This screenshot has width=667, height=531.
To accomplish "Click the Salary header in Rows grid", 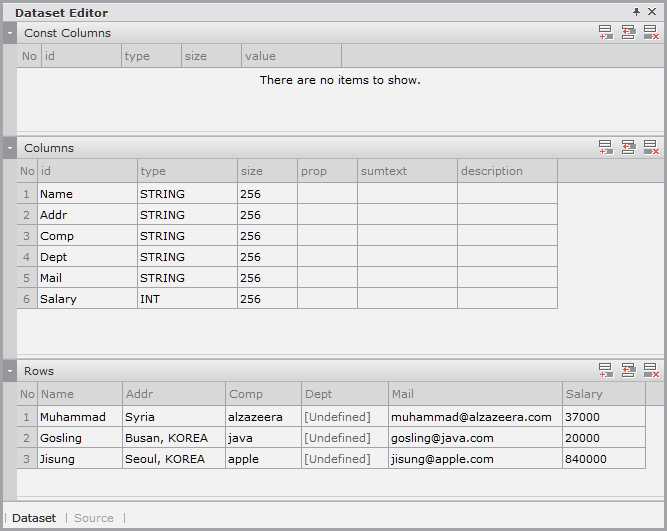I will (x=602, y=394).
